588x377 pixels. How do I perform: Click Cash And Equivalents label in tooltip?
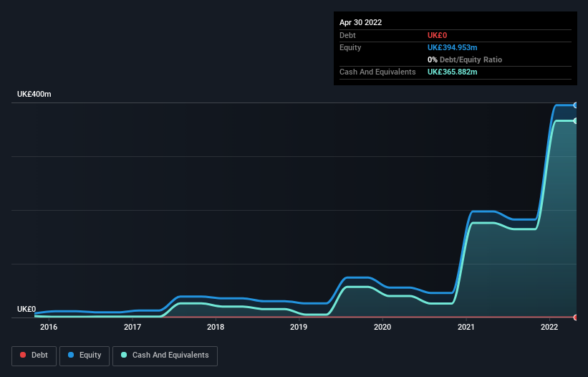point(377,72)
